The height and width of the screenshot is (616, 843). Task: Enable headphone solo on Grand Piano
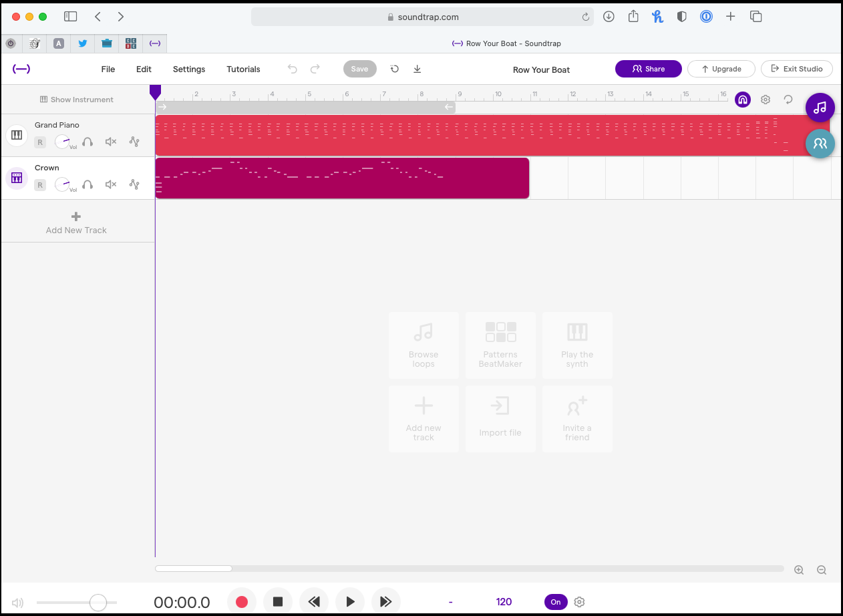click(x=88, y=142)
